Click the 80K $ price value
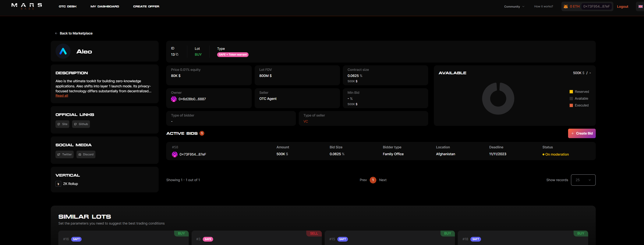 pos(176,76)
